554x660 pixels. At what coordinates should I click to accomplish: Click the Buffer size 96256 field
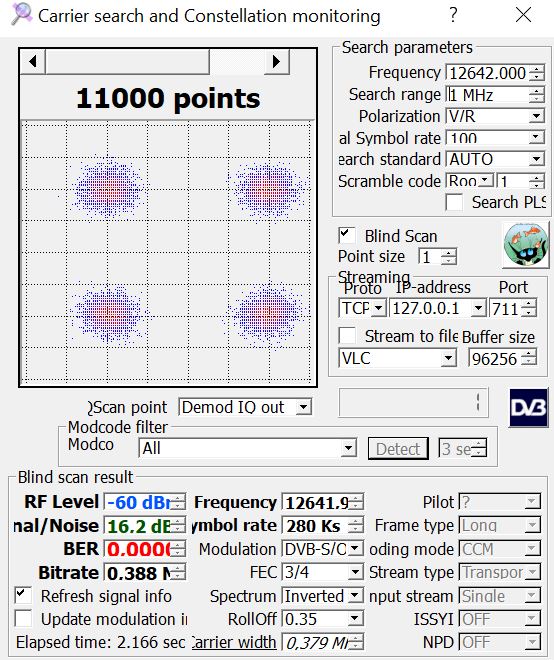[495, 359]
